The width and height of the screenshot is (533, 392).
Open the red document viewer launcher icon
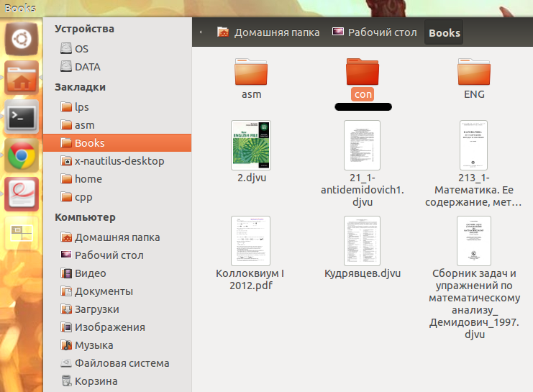click(x=22, y=193)
